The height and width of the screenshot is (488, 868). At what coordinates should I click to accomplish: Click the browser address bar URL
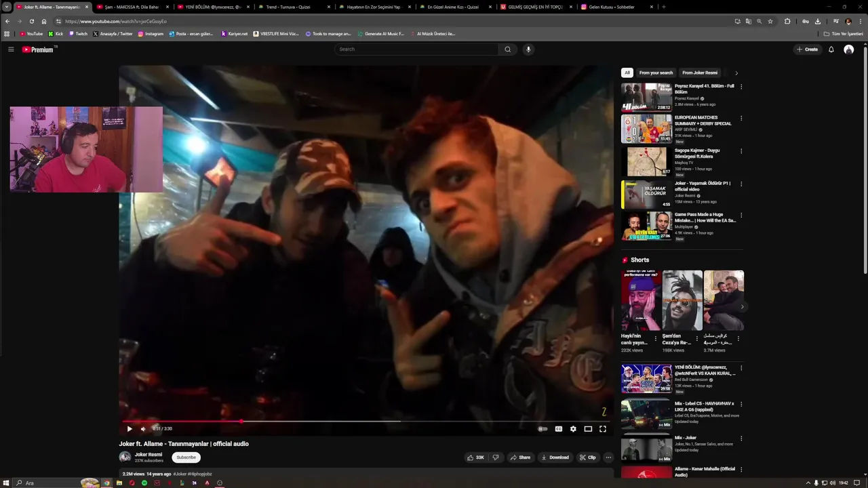(x=116, y=21)
